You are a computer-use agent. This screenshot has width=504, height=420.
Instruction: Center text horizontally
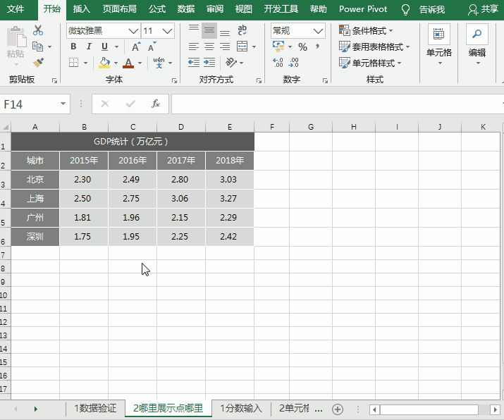coord(209,47)
